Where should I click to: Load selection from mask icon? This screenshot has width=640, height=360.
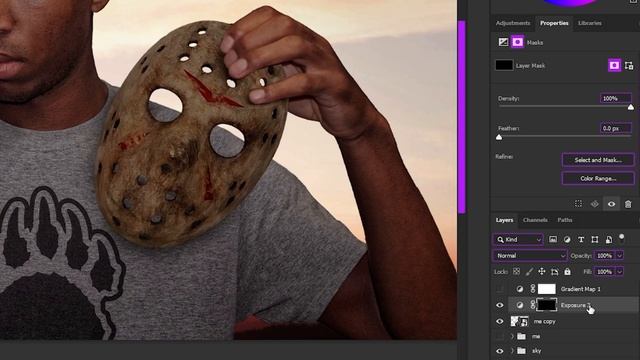click(x=578, y=204)
